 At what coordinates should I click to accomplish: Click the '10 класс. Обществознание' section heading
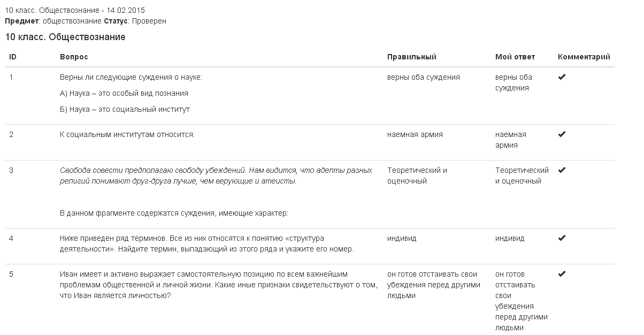tap(65, 37)
